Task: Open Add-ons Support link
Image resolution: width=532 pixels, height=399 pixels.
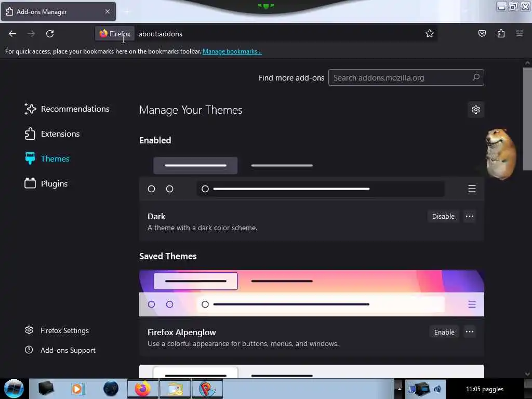Action: [x=68, y=350]
